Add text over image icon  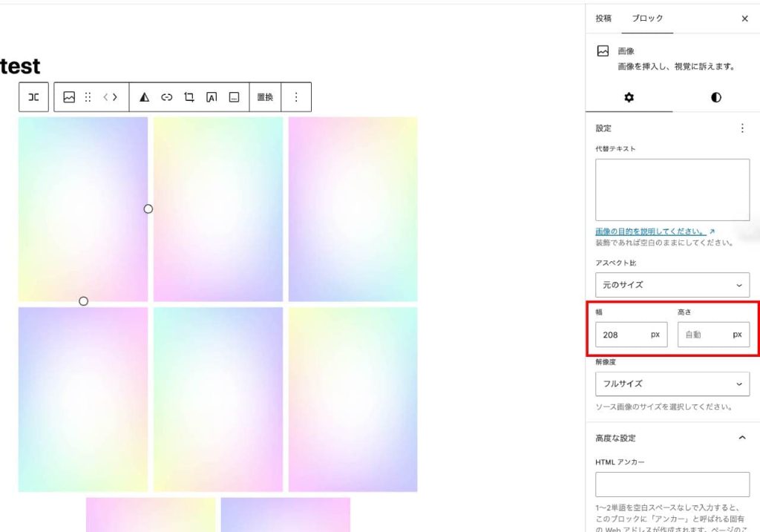(212, 97)
